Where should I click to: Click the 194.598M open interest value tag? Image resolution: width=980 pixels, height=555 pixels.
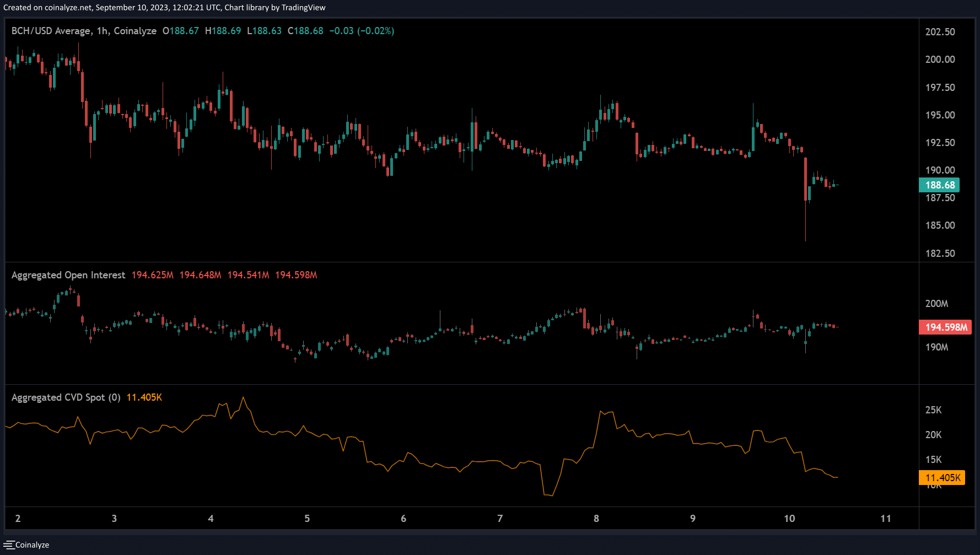tap(946, 327)
